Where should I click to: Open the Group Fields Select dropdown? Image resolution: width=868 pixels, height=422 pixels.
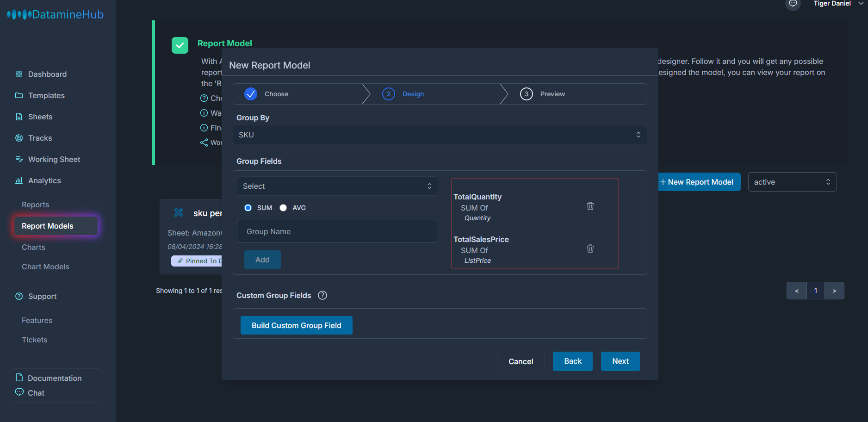[337, 186]
